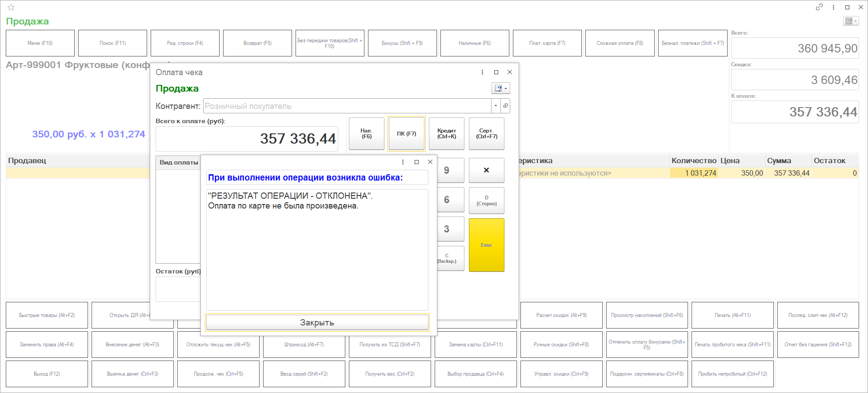The width and height of the screenshot is (868, 393).
Task: Open the help icon in payment dialog
Action: tap(500, 88)
